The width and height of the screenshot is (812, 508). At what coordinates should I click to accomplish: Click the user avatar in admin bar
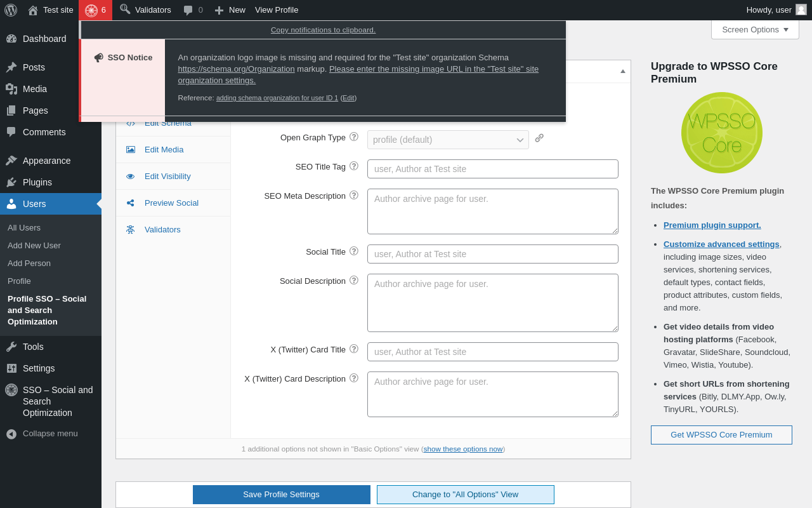tap(801, 10)
